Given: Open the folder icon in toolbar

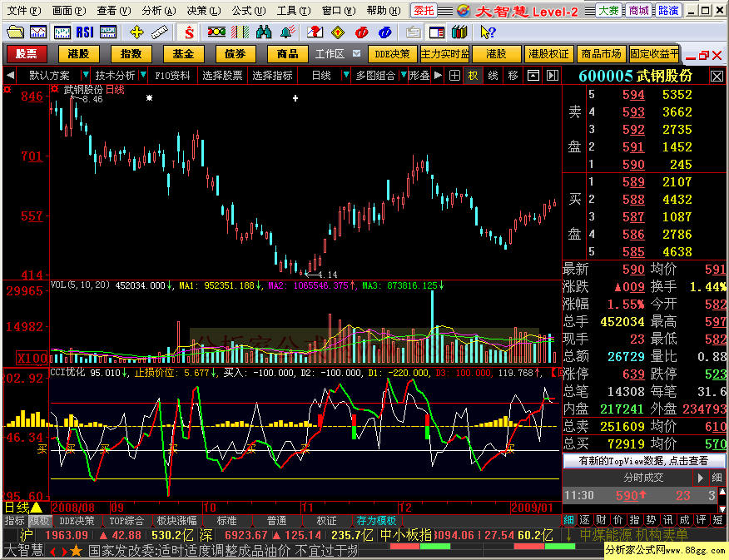Looking at the screenshot, I should [x=15, y=32].
